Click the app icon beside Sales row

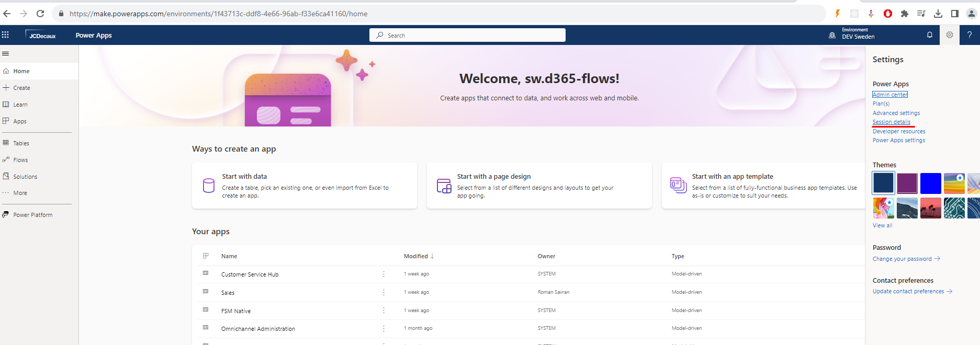(206, 292)
